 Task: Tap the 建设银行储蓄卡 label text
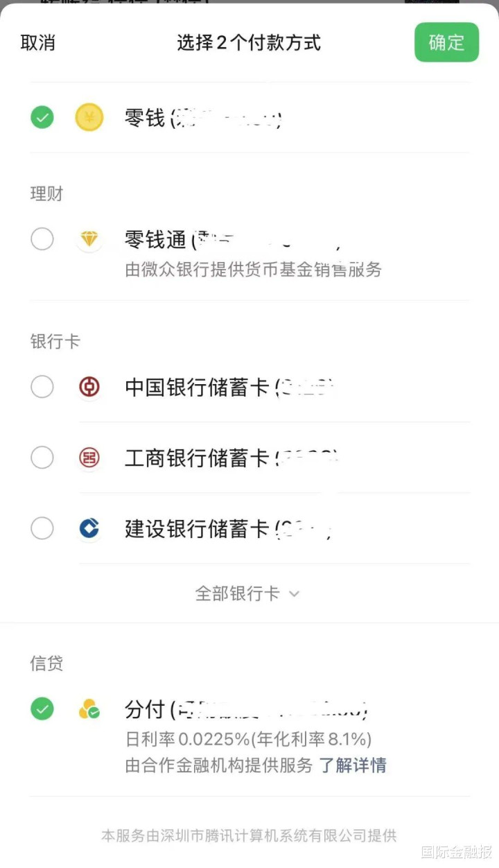point(197,529)
